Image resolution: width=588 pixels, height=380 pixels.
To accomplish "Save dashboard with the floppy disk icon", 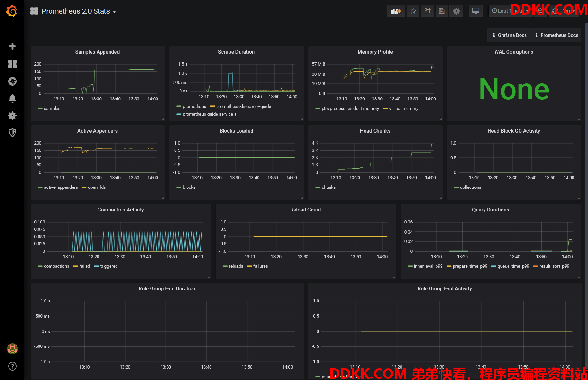I will click(442, 11).
